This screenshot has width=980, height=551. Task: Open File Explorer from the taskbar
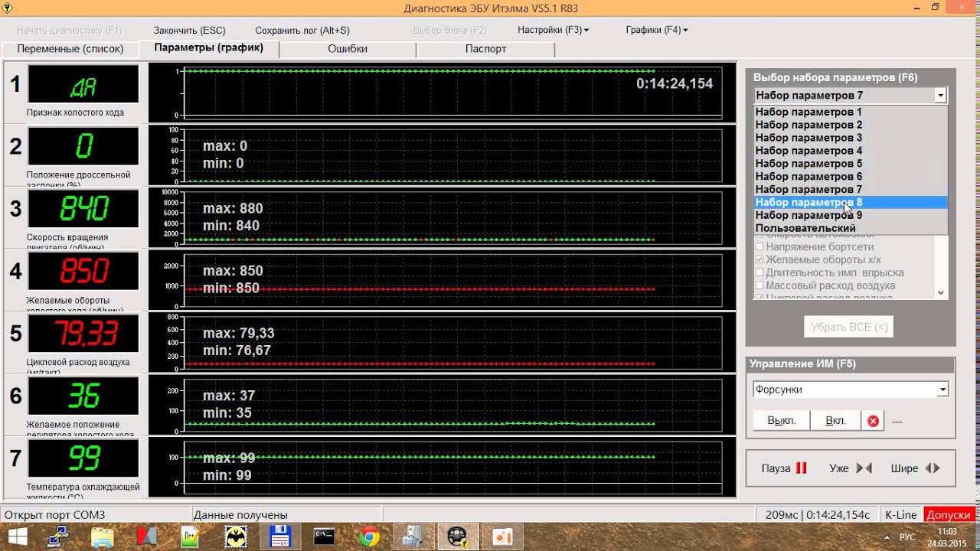tap(102, 536)
